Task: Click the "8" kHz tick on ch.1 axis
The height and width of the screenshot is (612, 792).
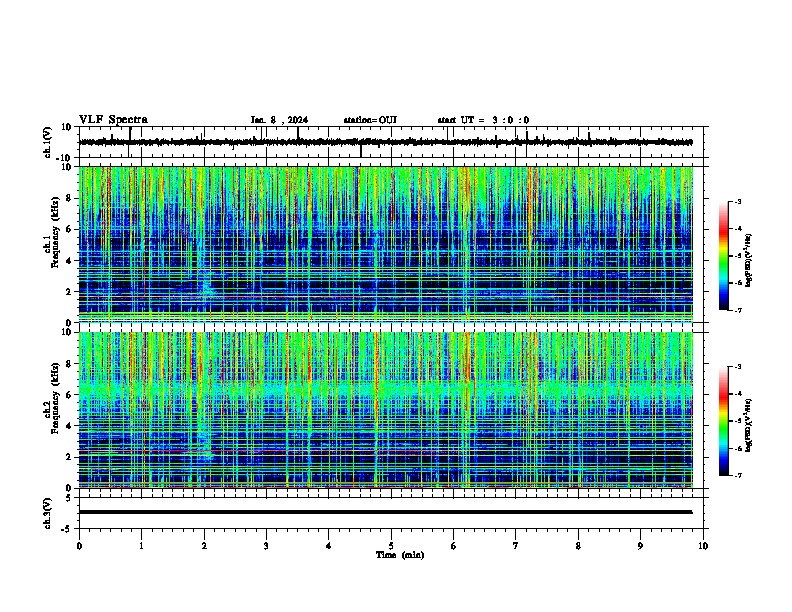Action: point(70,198)
